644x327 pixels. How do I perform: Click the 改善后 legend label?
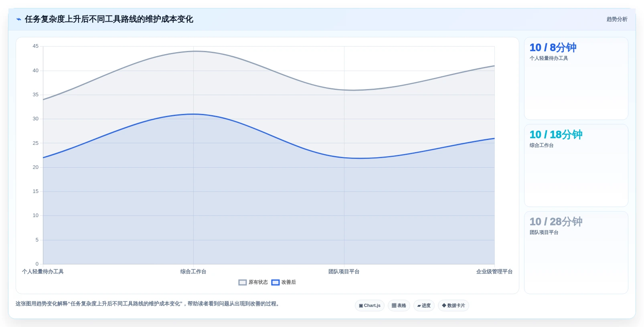(289, 282)
